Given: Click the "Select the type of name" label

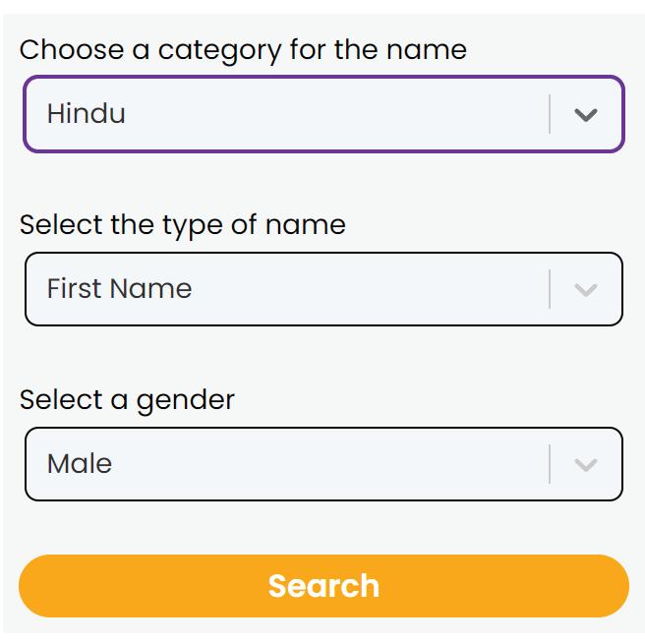Looking at the screenshot, I should coord(183,224).
